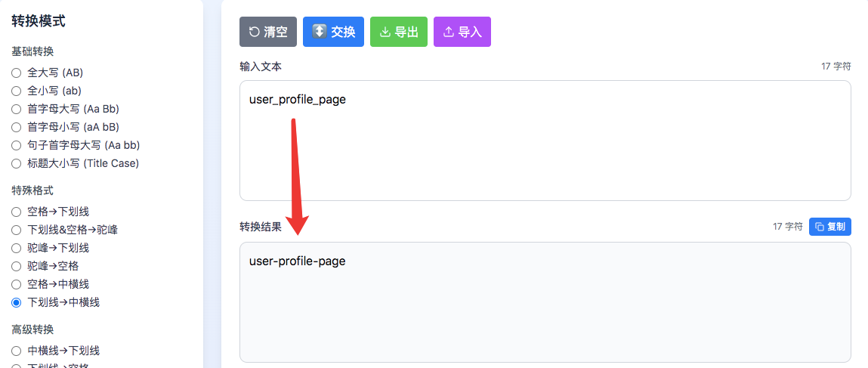The image size is (868, 368).
Task: Click the 特殊格式 section label
Action: (x=32, y=190)
